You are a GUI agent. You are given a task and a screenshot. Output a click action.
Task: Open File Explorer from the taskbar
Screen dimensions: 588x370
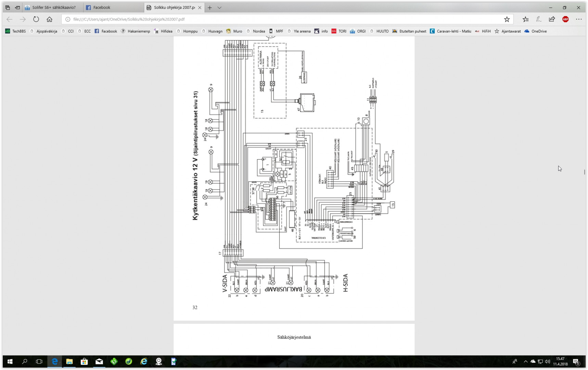[69, 361]
